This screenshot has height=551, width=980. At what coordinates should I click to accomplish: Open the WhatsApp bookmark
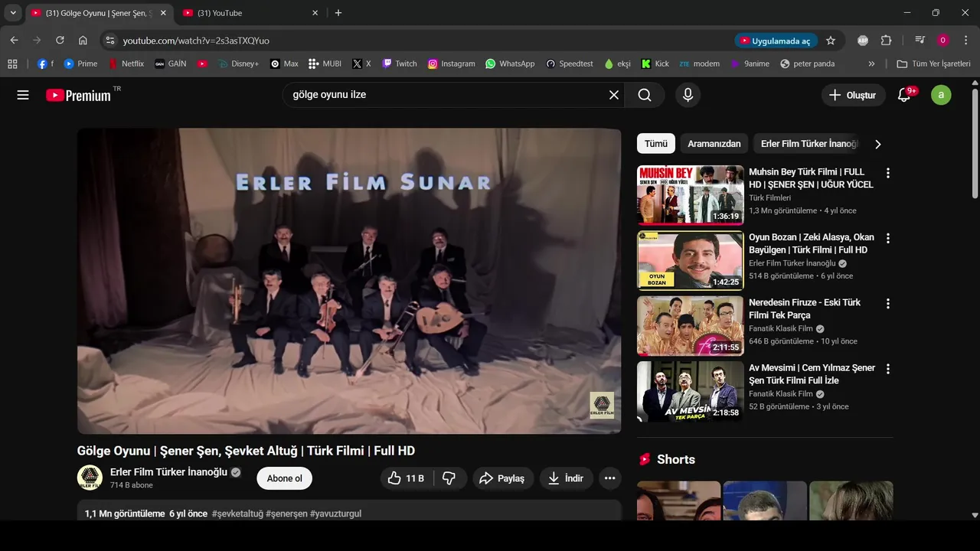point(511,64)
